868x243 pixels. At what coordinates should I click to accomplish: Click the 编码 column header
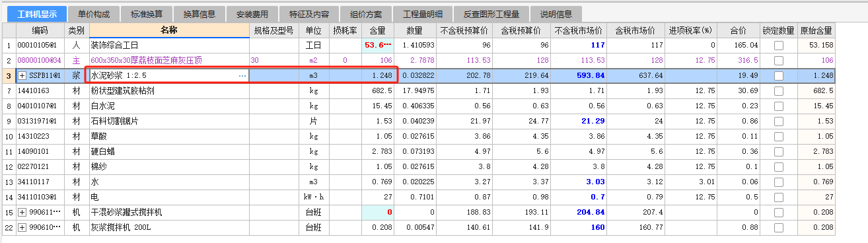[40, 30]
